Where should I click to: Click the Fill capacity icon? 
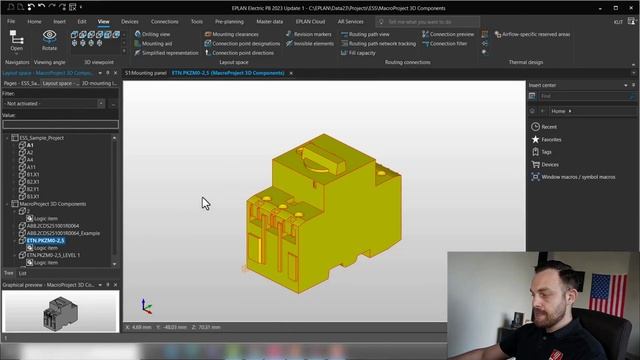click(x=344, y=53)
